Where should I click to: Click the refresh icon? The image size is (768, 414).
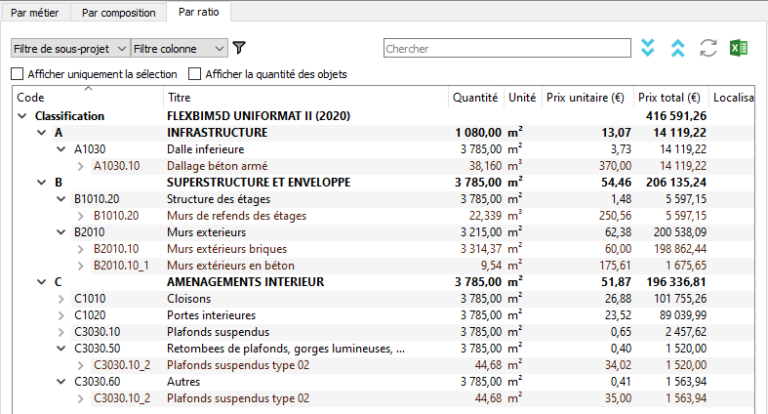709,48
